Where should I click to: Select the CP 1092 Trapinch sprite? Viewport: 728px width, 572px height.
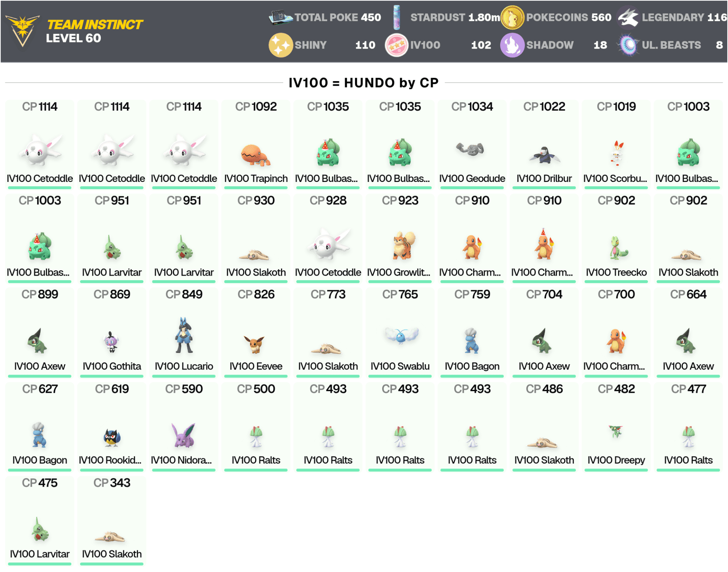(x=256, y=155)
